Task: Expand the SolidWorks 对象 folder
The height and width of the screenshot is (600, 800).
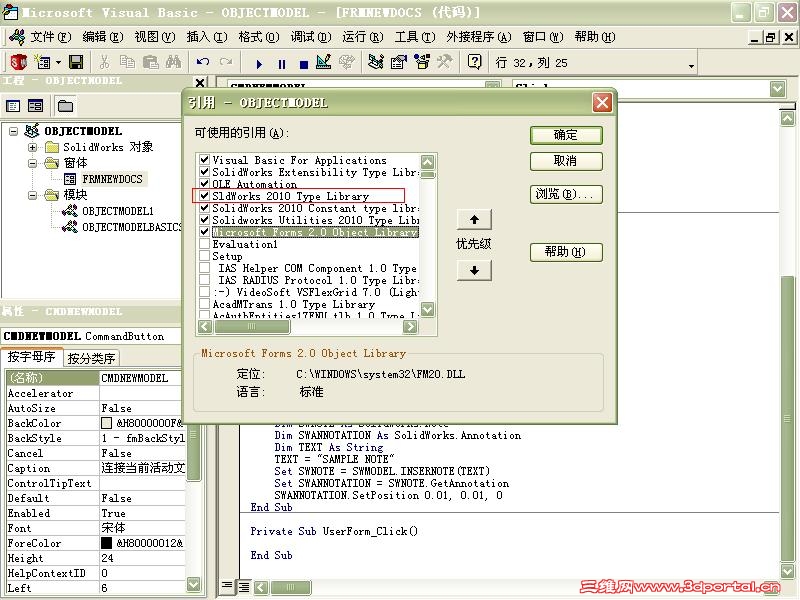Action: click(x=33, y=147)
